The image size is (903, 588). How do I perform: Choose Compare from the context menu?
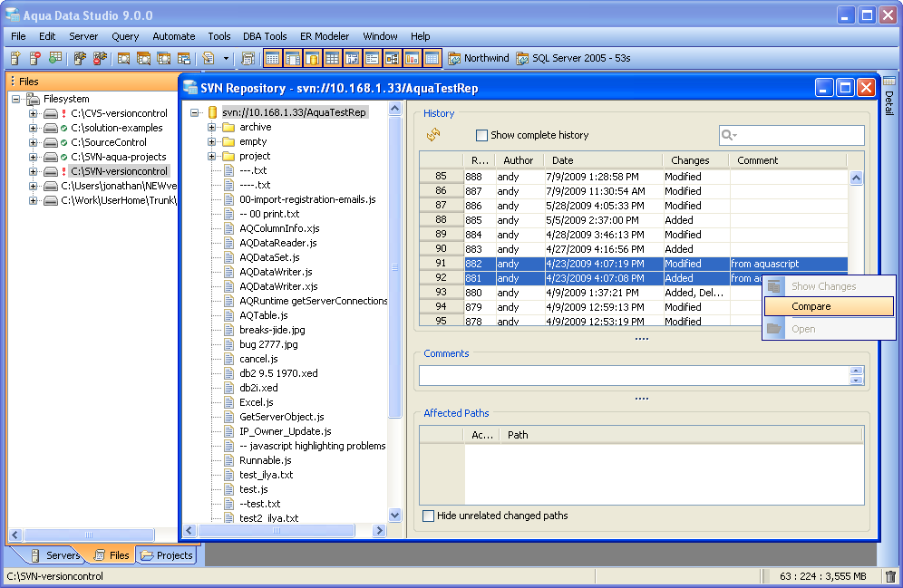coord(811,307)
